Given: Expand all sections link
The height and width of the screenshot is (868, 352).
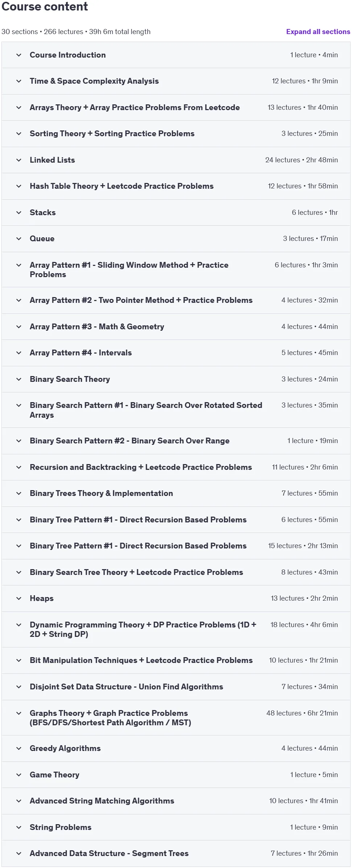Looking at the screenshot, I should (318, 32).
